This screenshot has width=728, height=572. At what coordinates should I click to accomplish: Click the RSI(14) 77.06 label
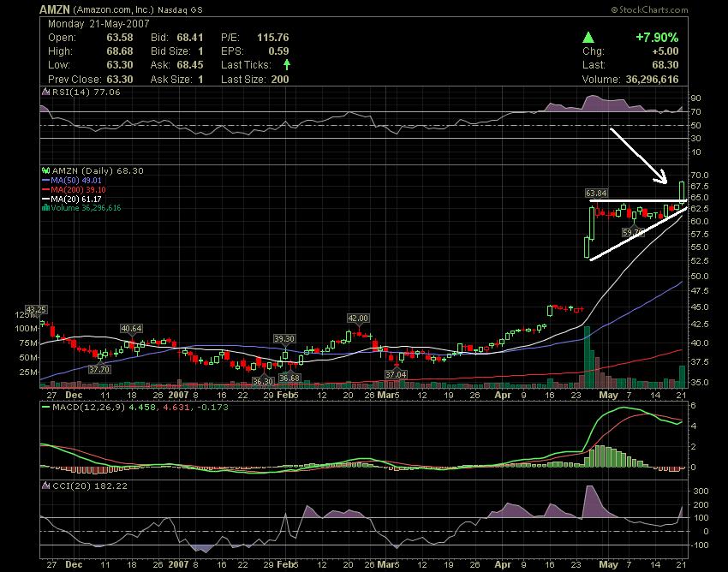[86, 92]
